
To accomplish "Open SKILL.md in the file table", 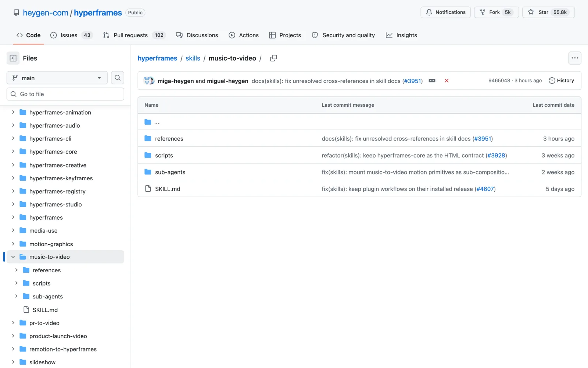I will [168, 189].
